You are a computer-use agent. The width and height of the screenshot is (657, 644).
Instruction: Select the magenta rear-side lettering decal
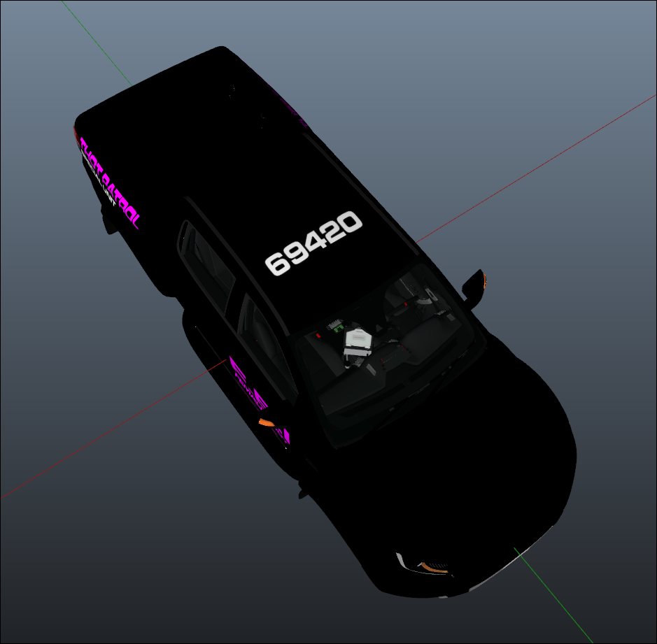108,181
